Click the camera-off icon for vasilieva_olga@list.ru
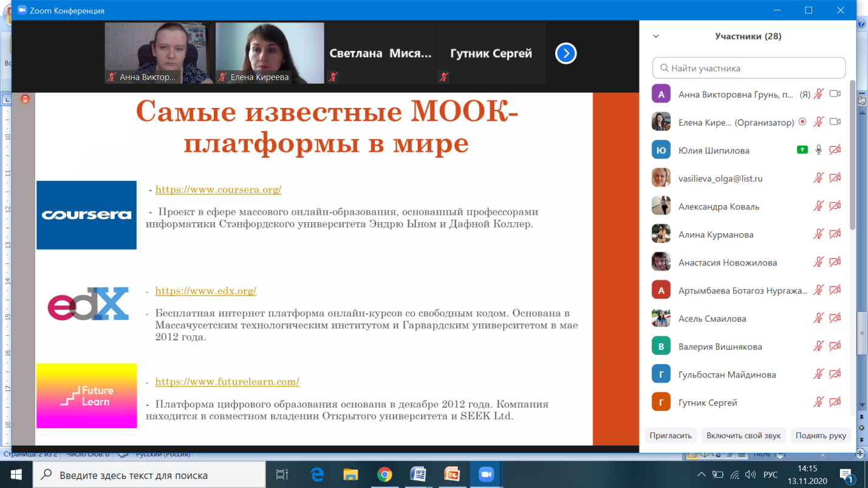868x488 pixels. [x=835, y=178]
